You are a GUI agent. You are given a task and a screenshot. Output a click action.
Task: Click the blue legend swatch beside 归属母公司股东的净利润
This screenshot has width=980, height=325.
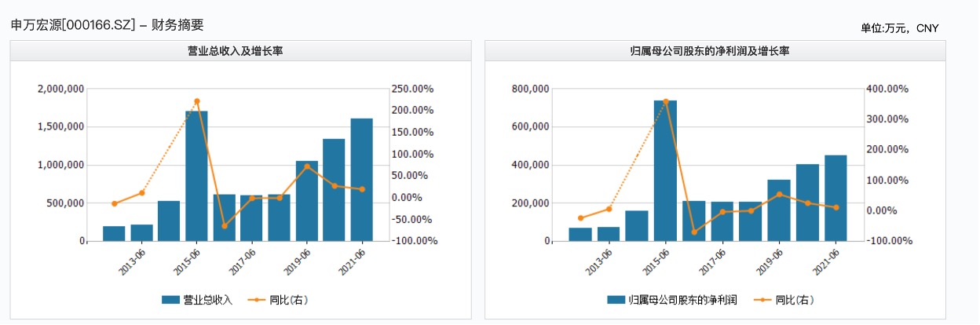pyautogui.click(x=616, y=299)
